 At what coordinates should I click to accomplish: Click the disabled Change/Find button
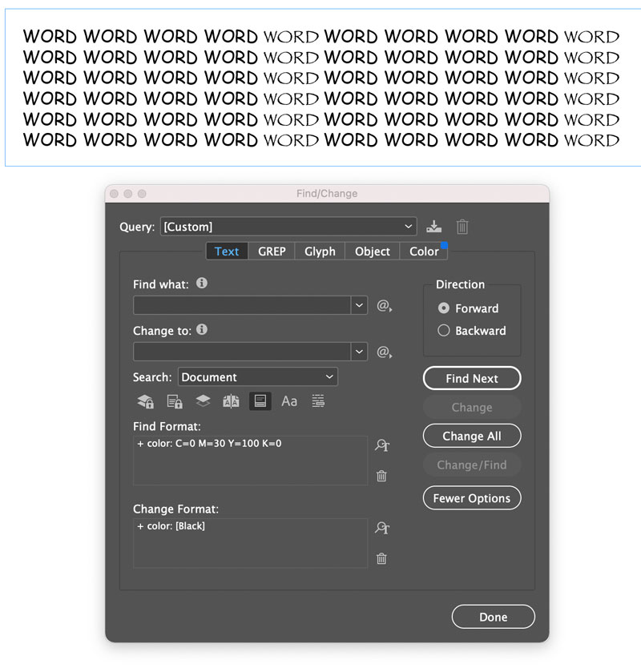click(x=472, y=465)
